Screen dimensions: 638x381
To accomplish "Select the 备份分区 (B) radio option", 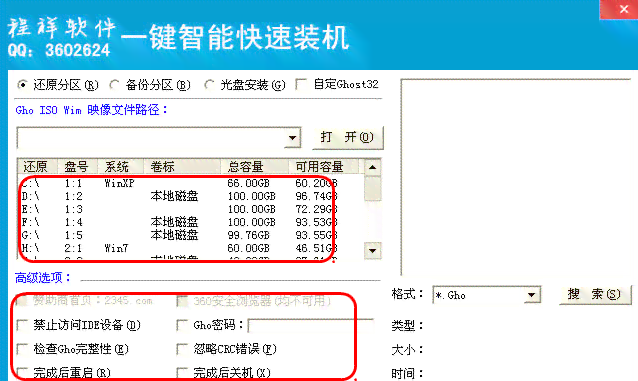I will 114,85.
